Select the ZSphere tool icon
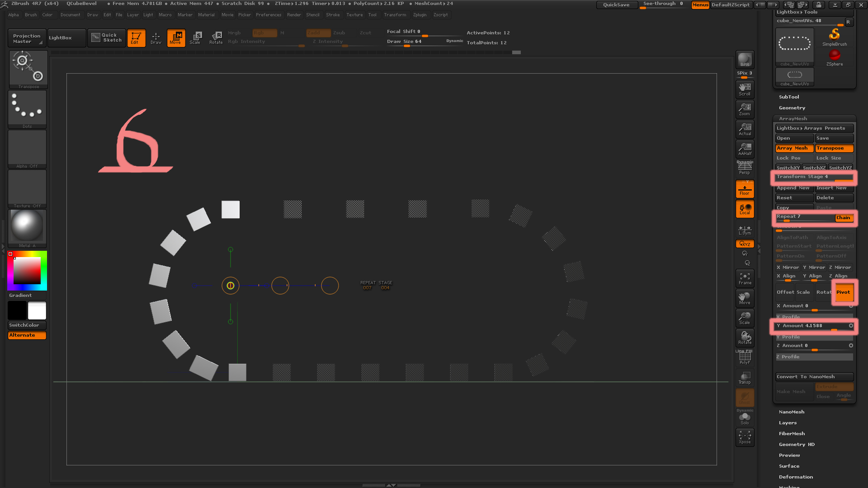 835,58
